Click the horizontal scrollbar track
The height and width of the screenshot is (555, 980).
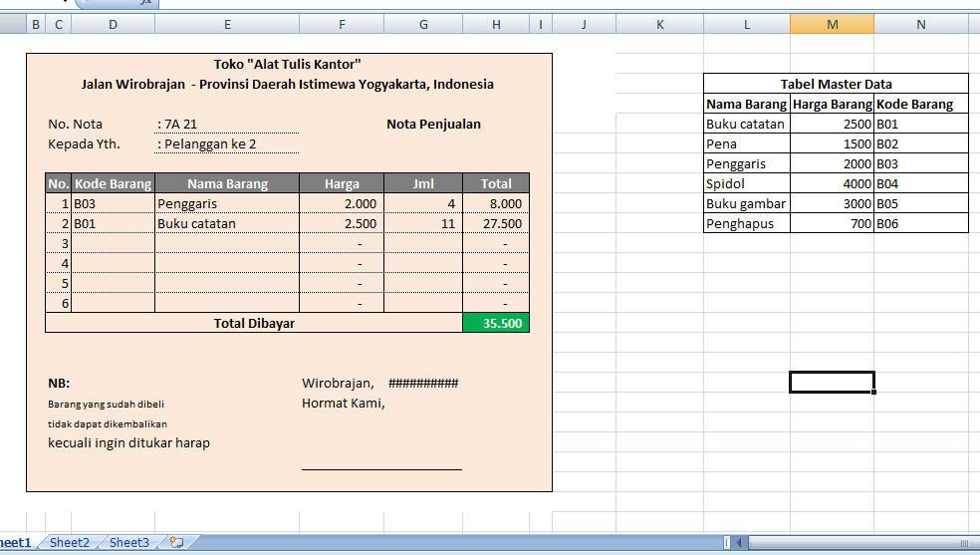click(862, 542)
